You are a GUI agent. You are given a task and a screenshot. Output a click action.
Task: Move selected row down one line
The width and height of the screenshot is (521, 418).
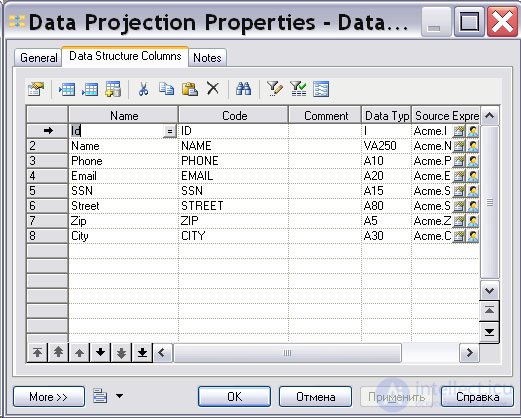[x=100, y=352]
